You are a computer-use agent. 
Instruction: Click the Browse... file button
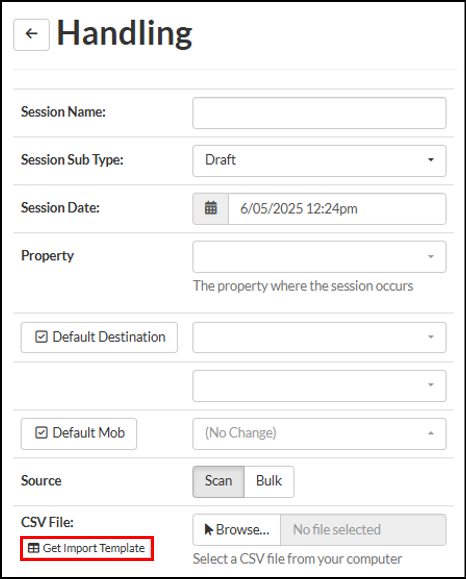point(237,530)
